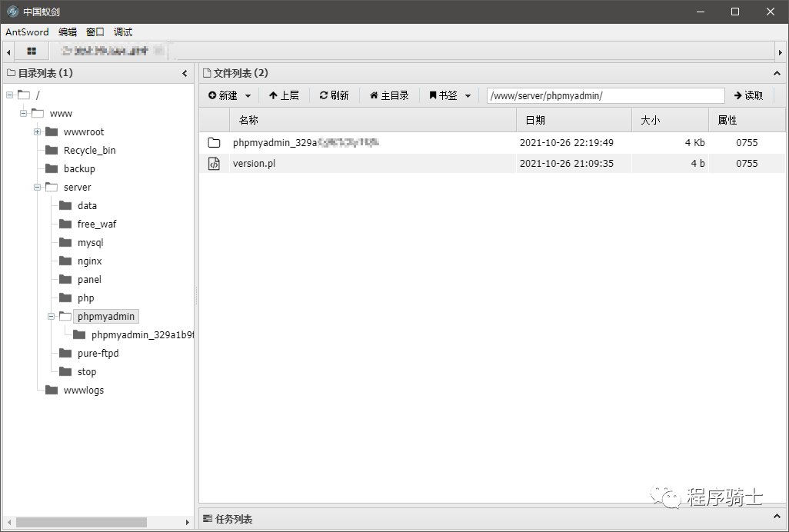Click the scrollbar left arrow in tree
Viewport: 789px width, 532px height.
[8, 523]
